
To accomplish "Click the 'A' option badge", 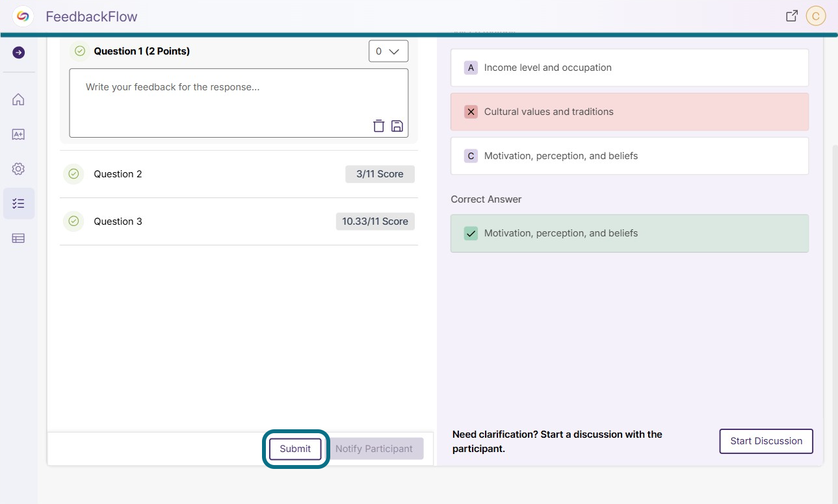I will [x=471, y=68].
